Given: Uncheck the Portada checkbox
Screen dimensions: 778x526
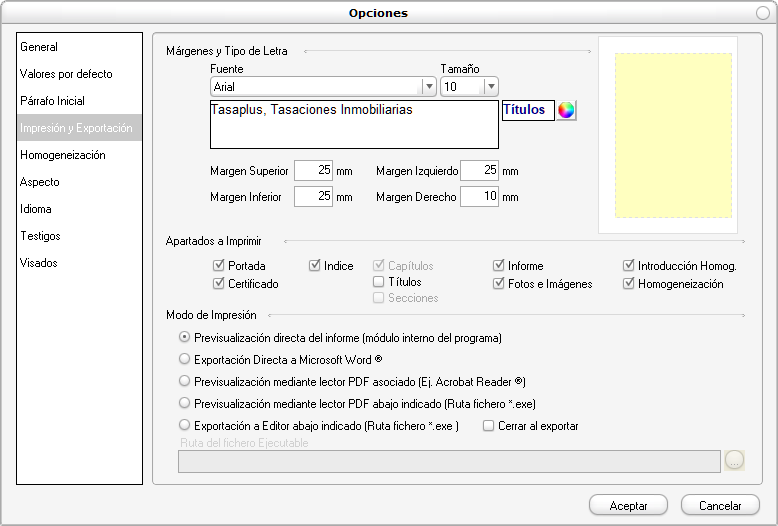Looking at the screenshot, I should pos(218,266).
